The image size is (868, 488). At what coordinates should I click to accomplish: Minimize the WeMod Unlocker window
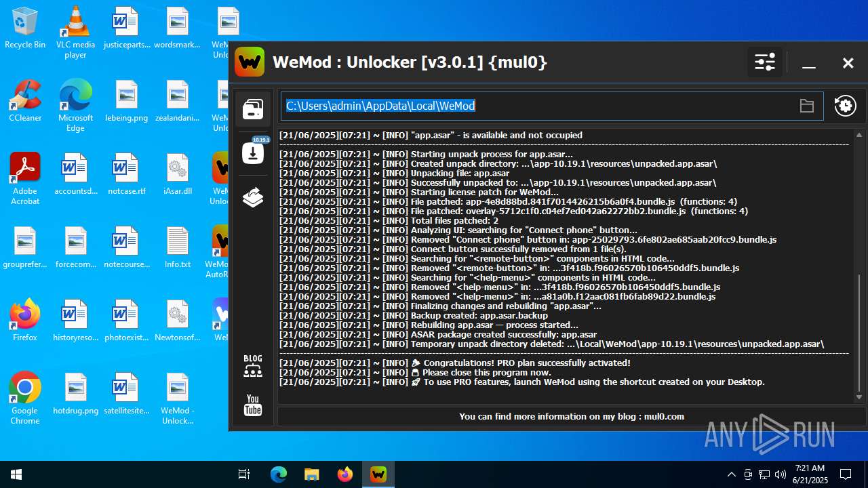(808, 63)
